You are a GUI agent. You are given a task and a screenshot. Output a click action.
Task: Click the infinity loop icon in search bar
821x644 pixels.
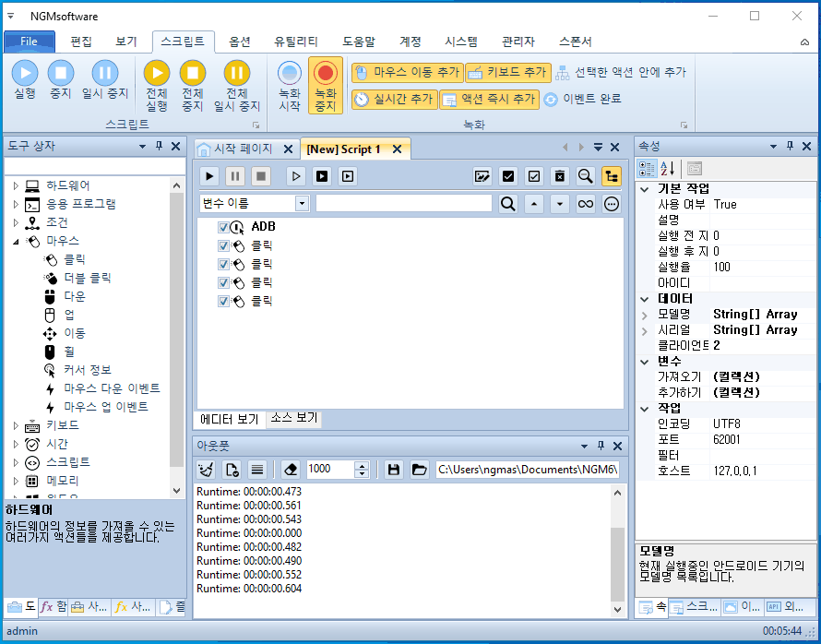click(586, 204)
